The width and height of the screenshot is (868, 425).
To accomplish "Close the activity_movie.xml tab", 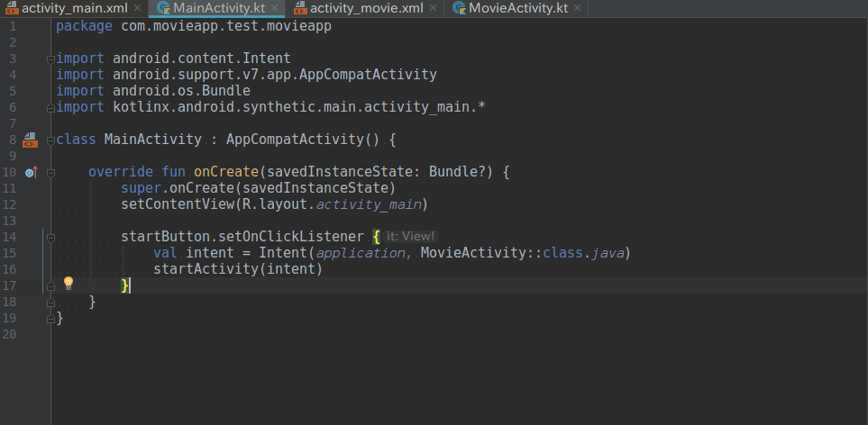I will [x=433, y=8].
